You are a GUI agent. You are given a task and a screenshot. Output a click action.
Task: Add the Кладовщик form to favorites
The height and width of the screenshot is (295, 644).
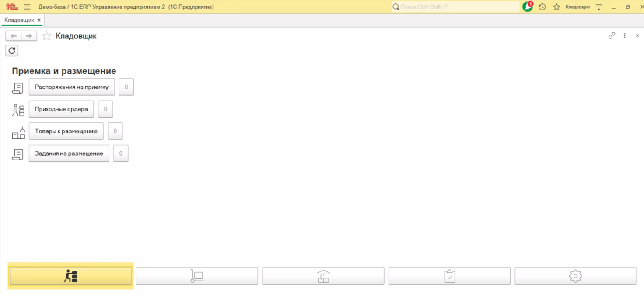[46, 36]
